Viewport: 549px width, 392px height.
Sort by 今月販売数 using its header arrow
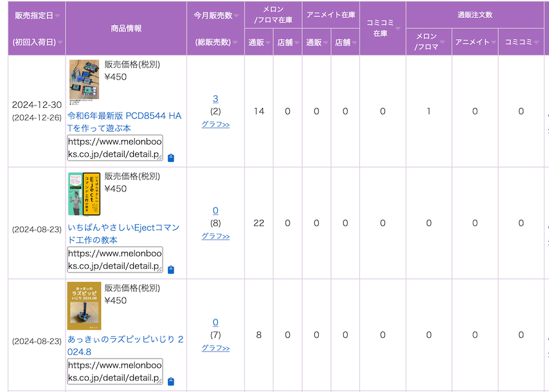(236, 15)
